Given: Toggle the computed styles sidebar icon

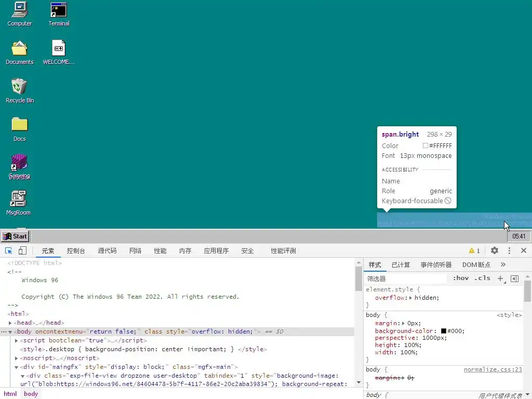Looking at the screenshot, I should pos(514,278).
